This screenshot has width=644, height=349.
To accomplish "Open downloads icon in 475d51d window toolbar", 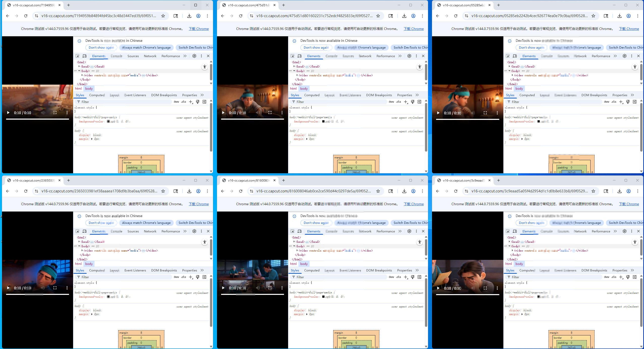I will pos(404,16).
